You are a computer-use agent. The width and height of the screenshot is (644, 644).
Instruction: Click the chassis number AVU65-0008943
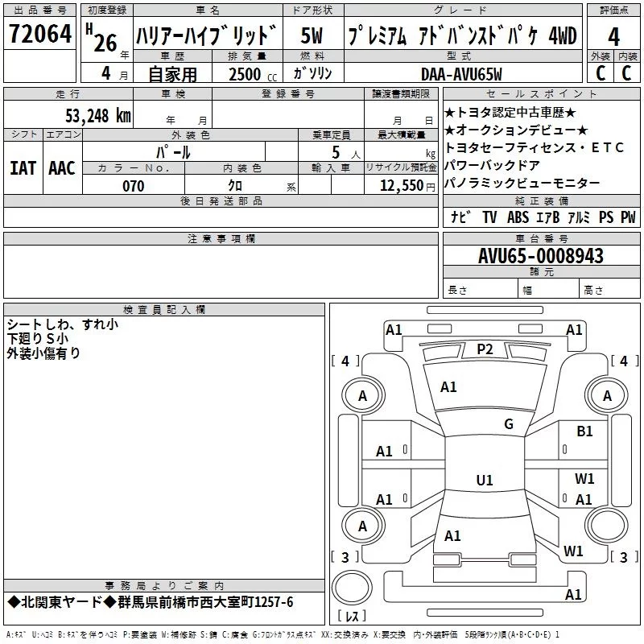[x=541, y=256]
